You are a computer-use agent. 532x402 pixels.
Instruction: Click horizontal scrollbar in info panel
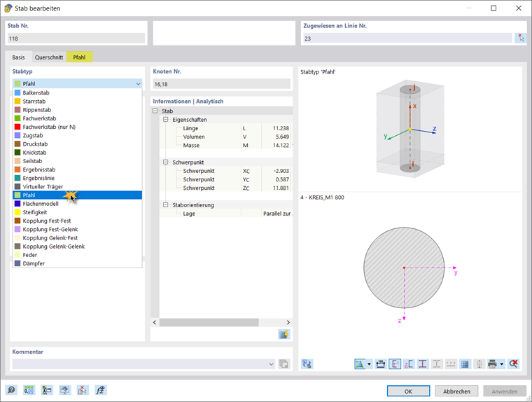tap(209, 322)
